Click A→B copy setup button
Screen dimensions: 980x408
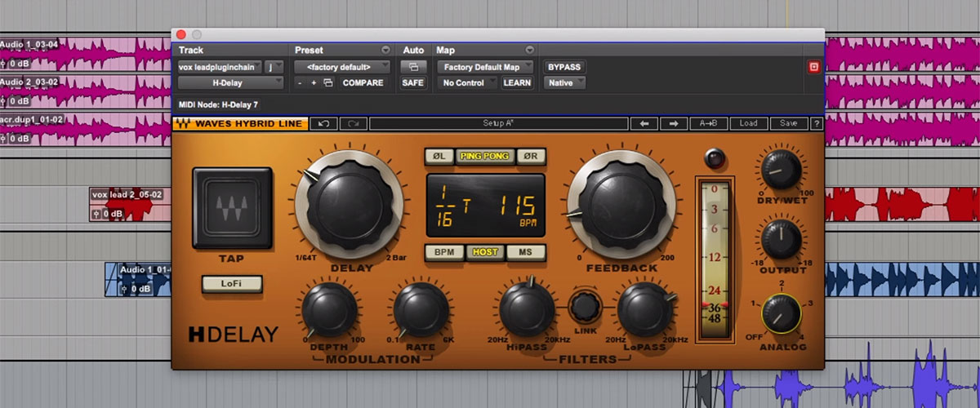pyautogui.click(x=708, y=123)
